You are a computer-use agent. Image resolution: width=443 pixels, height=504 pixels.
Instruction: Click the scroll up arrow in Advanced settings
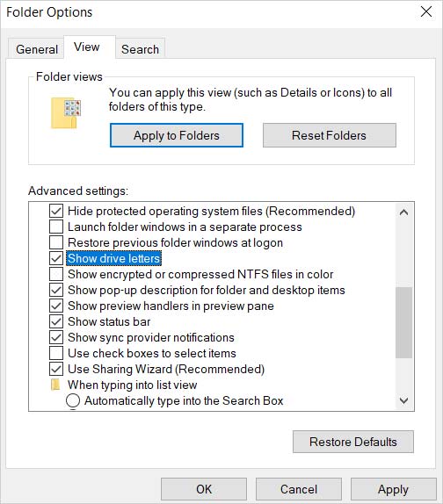(x=403, y=212)
